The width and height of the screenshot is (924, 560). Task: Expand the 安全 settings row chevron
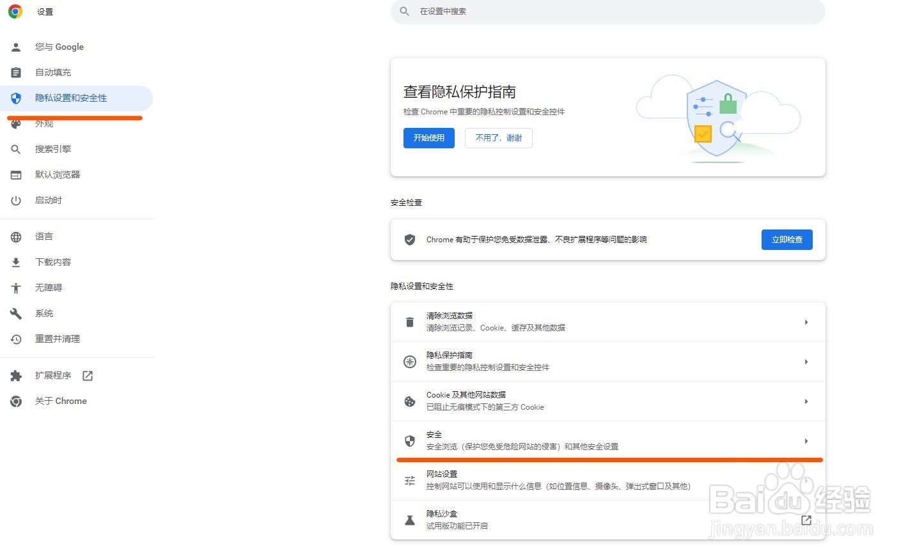(806, 441)
